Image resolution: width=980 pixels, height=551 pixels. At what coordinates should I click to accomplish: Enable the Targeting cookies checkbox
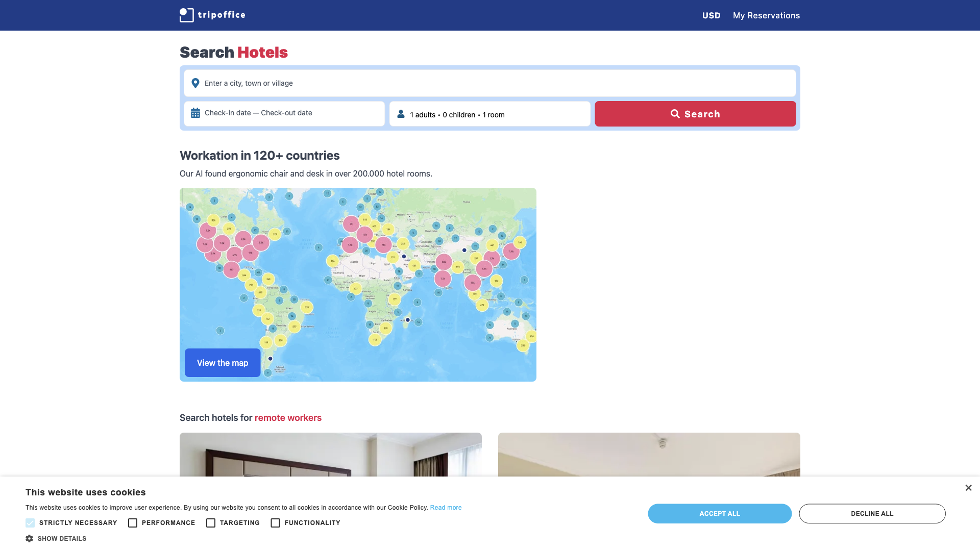(x=211, y=523)
